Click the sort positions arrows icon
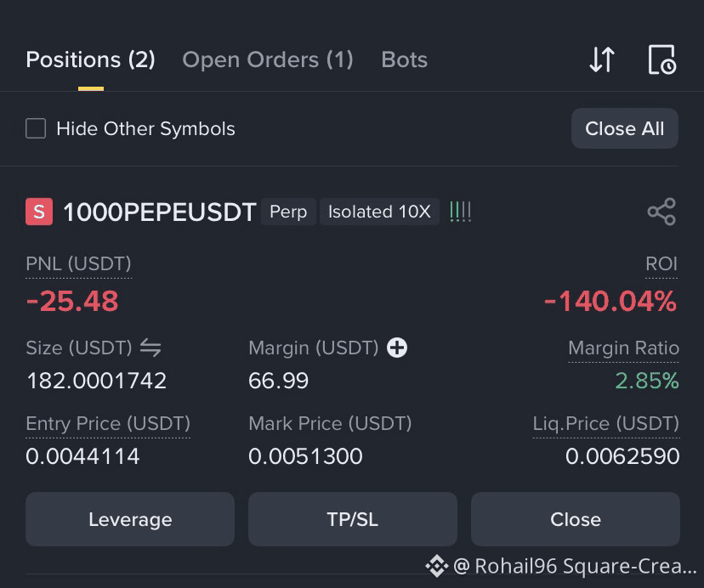This screenshot has width=704, height=588. coord(602,59)
